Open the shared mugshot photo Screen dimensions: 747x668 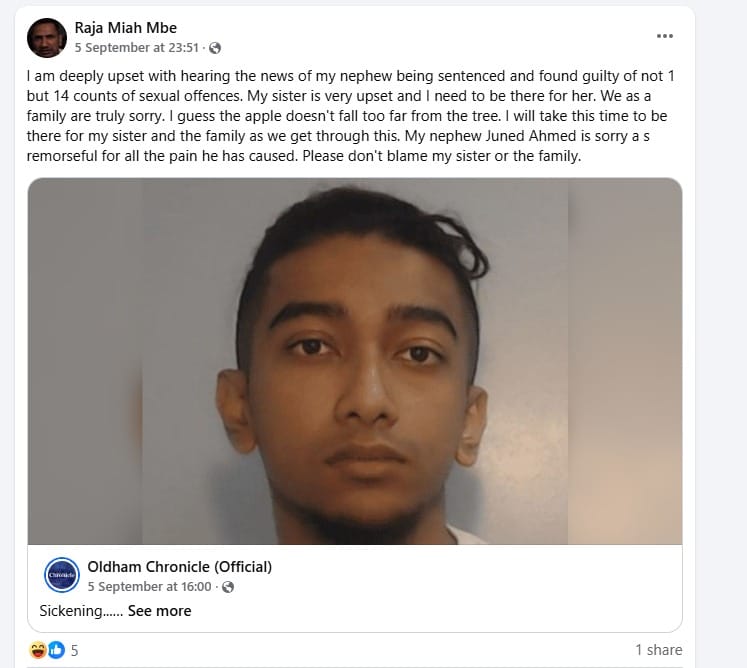(355, 361)
